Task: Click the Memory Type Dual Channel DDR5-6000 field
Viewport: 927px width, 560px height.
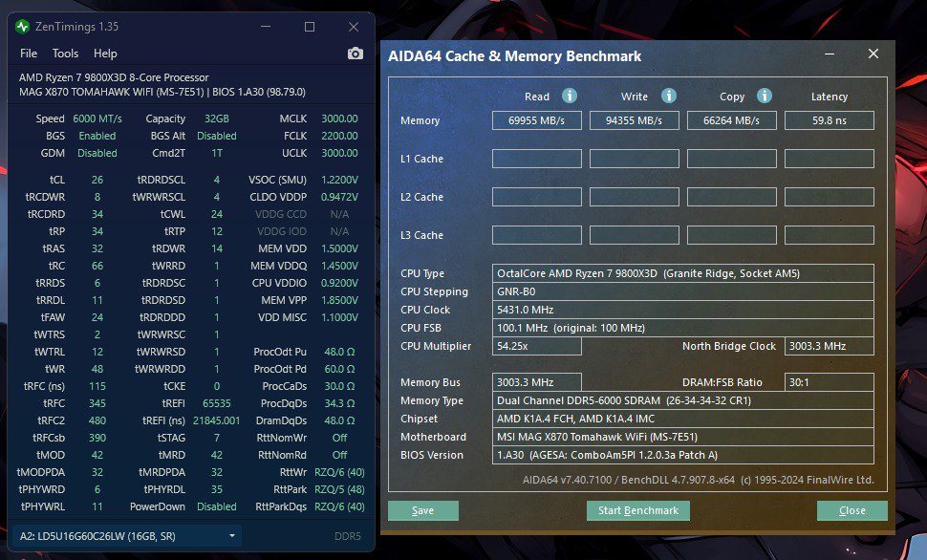Action: [683, 400]
